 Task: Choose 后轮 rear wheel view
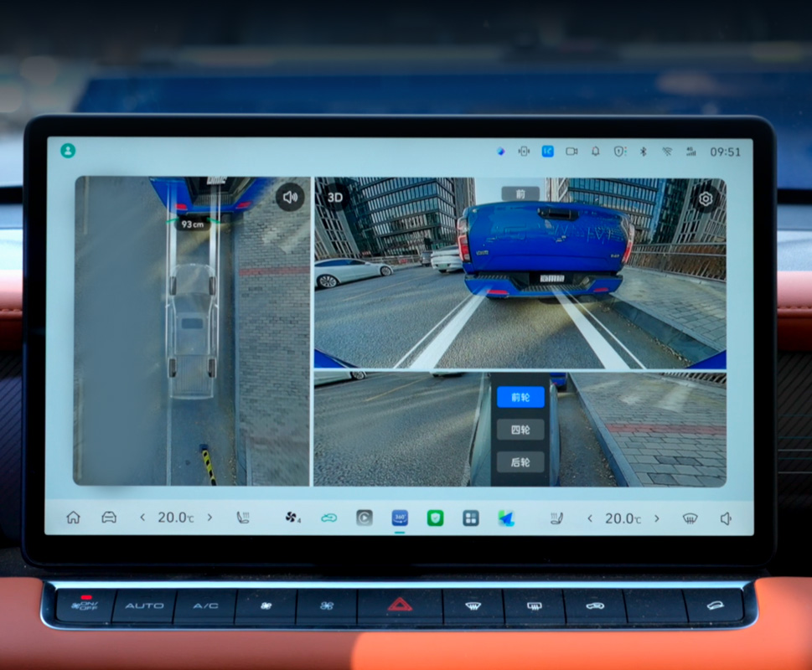coord(520,461)
